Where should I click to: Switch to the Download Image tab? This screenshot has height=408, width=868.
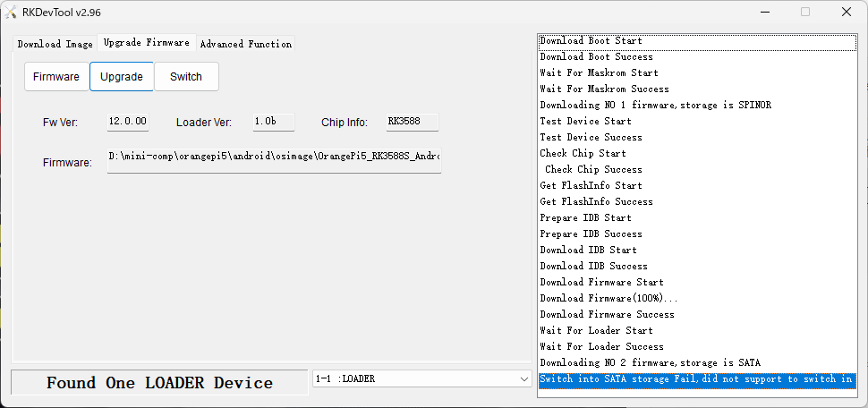55,44
